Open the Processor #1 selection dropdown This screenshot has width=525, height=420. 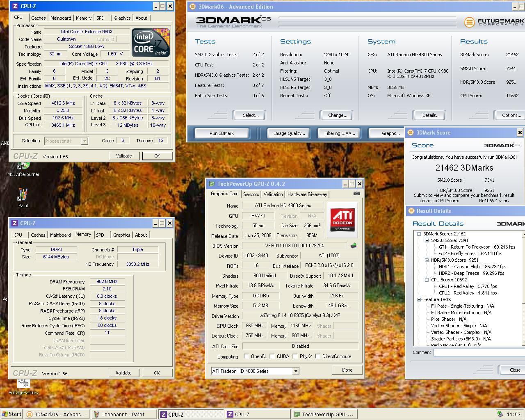[84, 141]
